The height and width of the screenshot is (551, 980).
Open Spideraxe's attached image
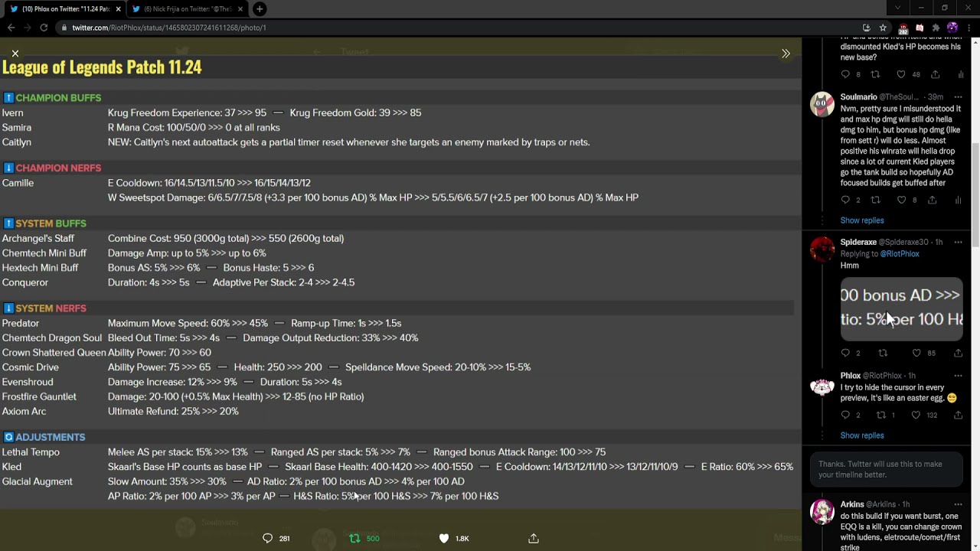coord(901,308)
